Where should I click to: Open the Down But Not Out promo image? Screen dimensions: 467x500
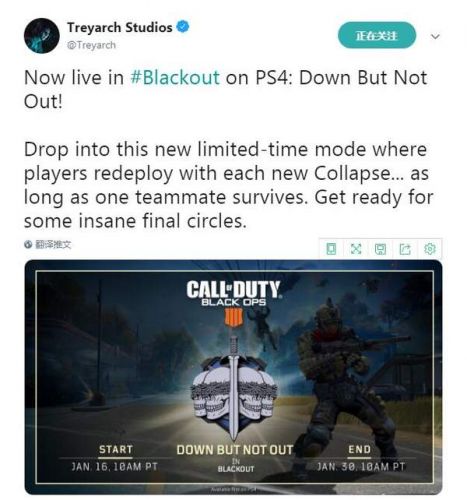[233, 377]
